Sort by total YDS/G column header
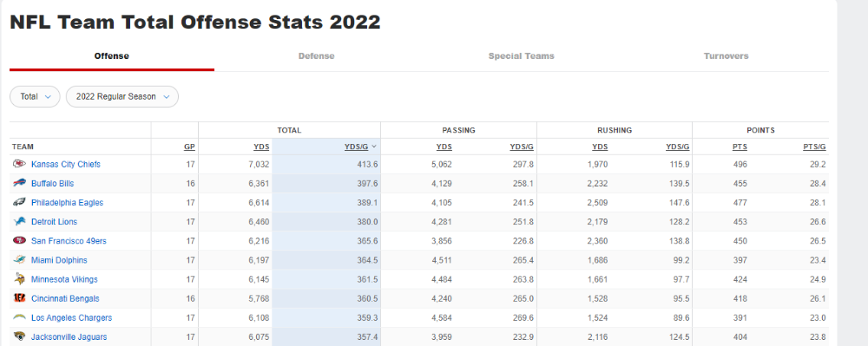 coord(360,147)
